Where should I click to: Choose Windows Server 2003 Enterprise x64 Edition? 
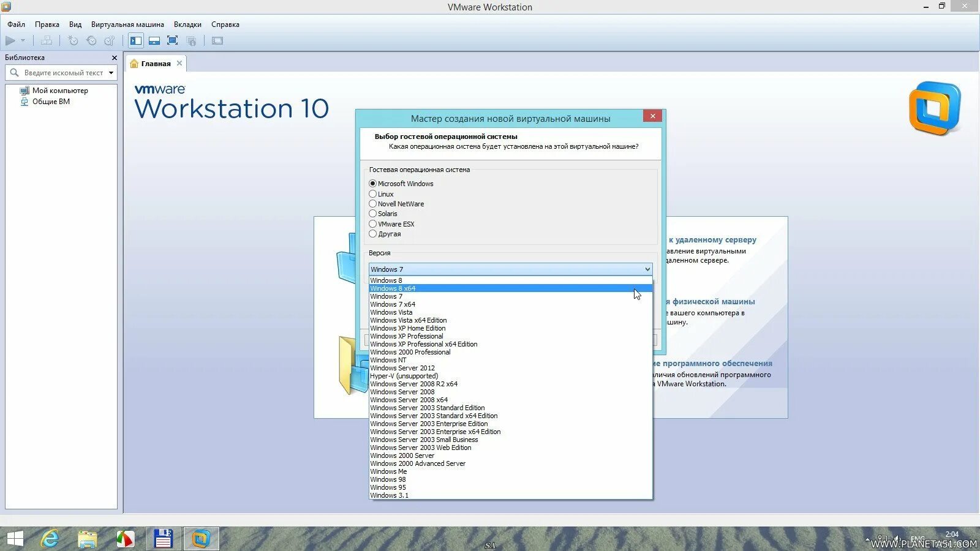(x=510, y=432)
